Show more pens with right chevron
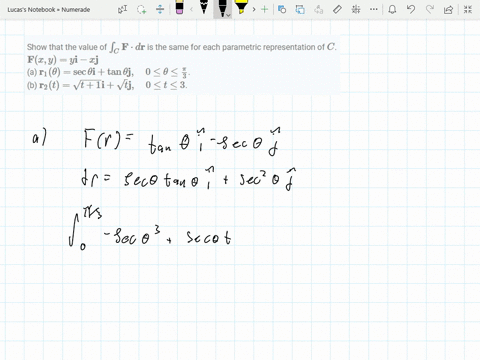 coord(254,9)
